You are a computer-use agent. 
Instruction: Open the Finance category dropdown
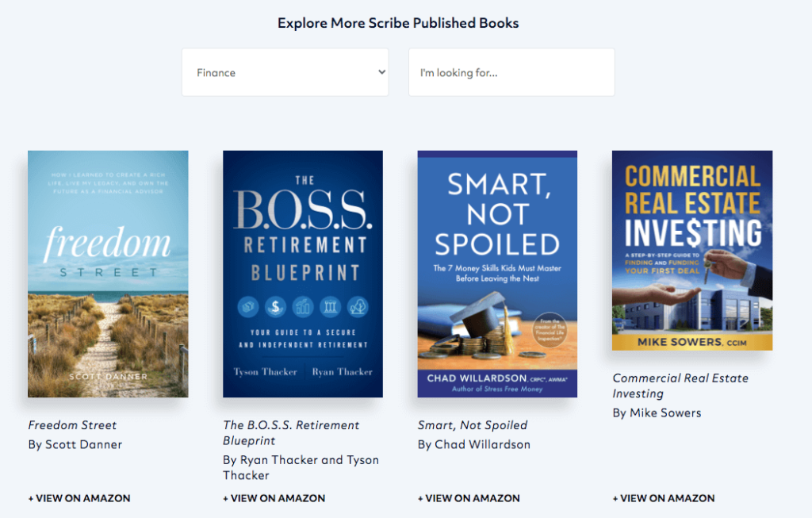285,71
